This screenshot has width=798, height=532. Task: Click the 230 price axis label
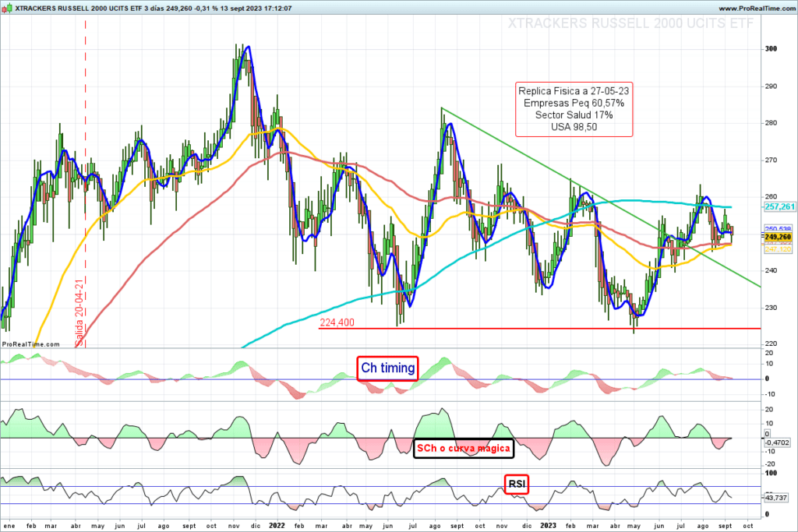(771, 308)
